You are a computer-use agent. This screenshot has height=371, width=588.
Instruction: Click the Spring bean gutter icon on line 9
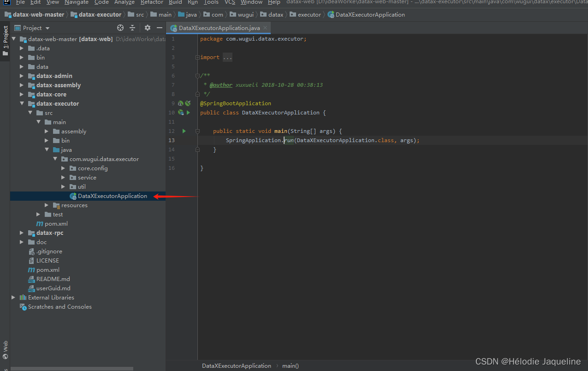(181, 103)
